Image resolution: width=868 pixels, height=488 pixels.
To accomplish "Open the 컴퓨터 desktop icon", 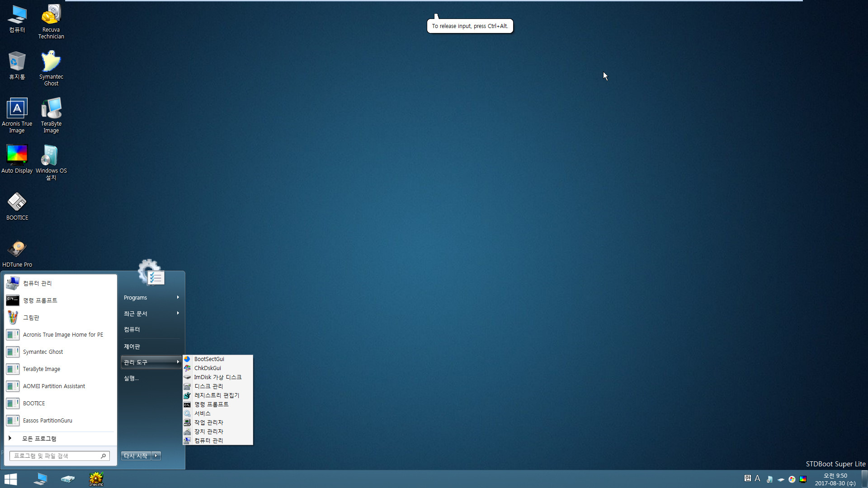I will (x=17, y=19).
